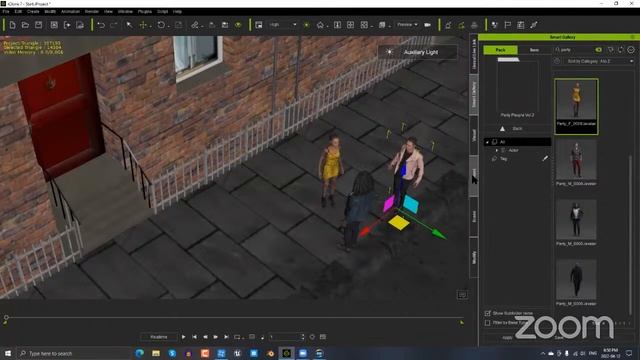Click the current frame number field

tap(286, 337)
